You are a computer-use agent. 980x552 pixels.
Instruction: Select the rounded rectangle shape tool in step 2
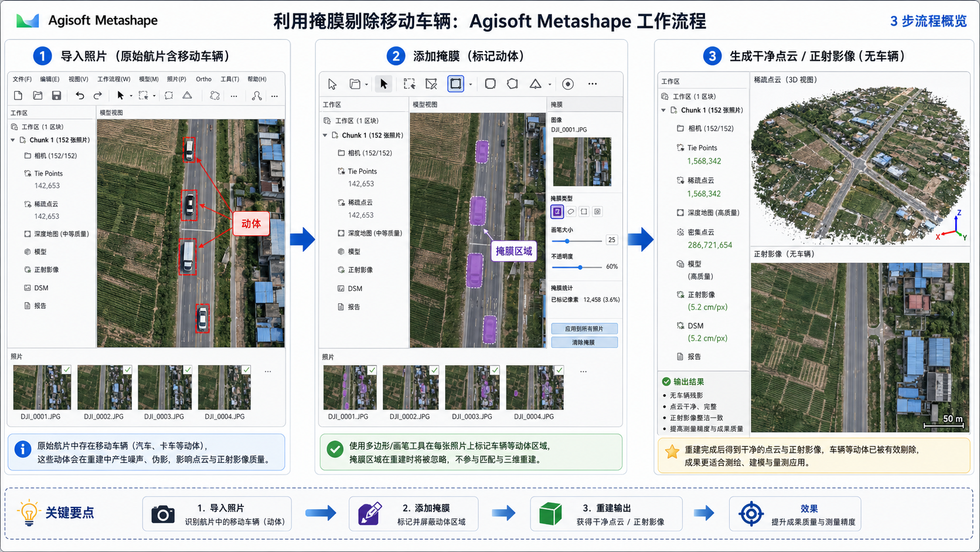click(490, 84)
